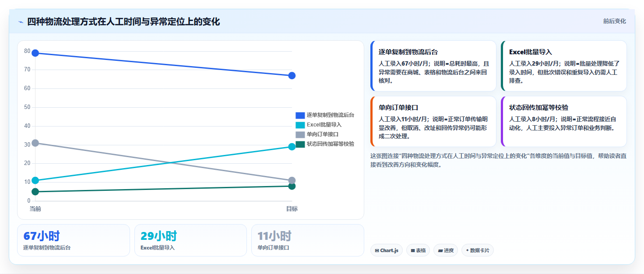Viewport: 644px width, 274px height.
Task: Select the blue data point at 67 目标
Action: tap(292, 76)
